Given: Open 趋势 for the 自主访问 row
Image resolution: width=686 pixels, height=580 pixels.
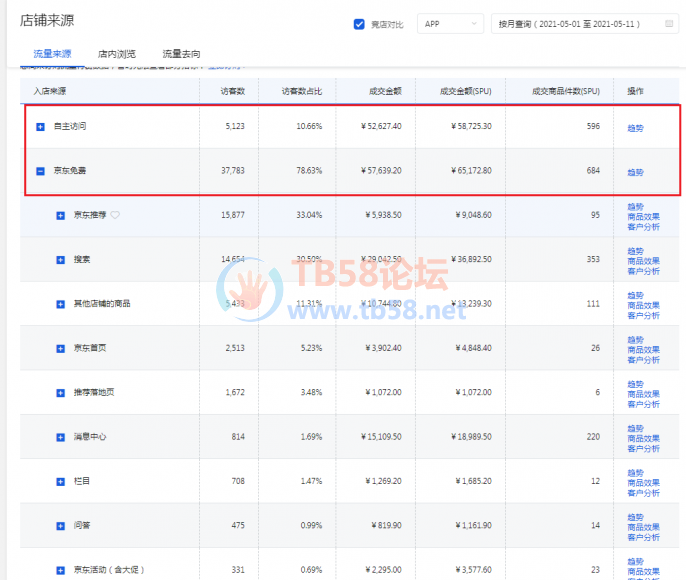Looking at the screenshot, I should coord(635,128).
